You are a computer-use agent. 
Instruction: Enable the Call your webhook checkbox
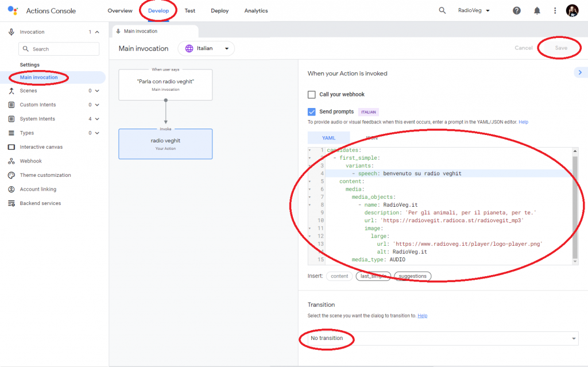coord(312,95)
